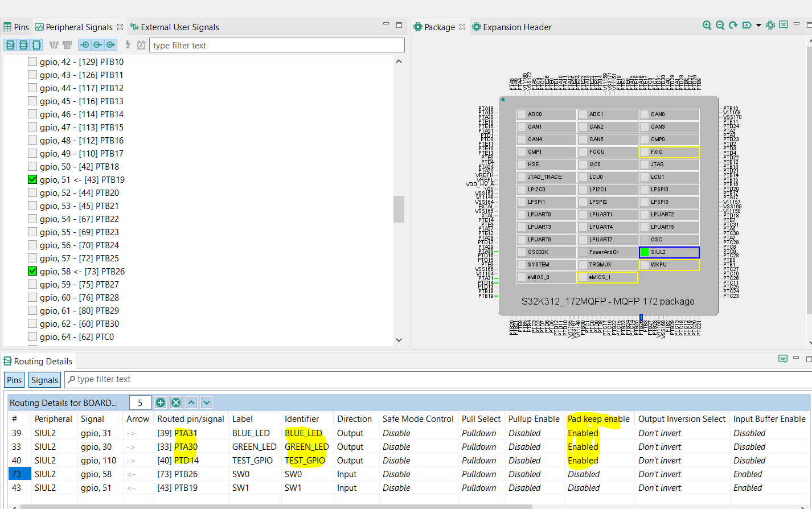Toggle the input direction filter icon
Image resolution: width=812 pixels, height=509 pixels.
pyautogui.click(x=84, y=44)
